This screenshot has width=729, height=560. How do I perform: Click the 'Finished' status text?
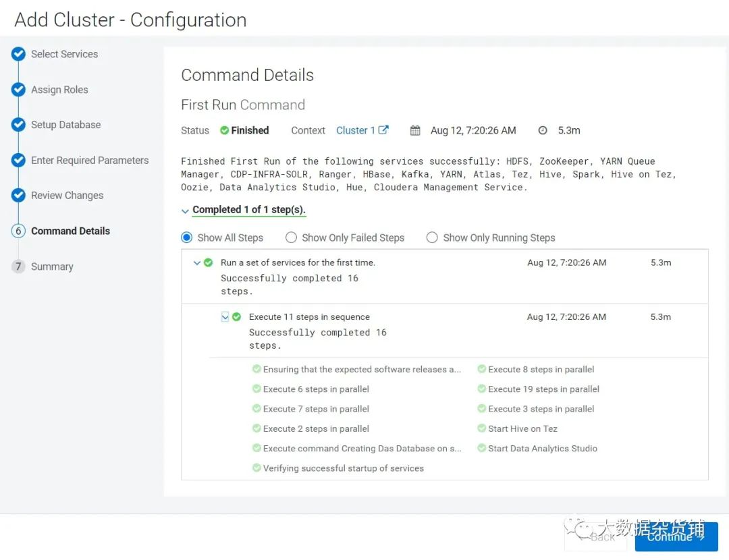(x=250, y=131)
